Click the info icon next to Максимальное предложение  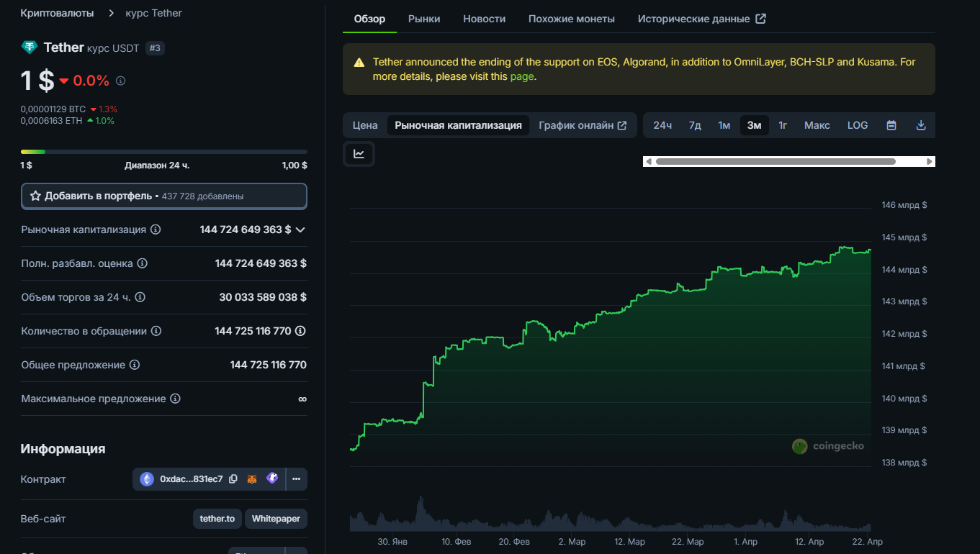click(175, 399)
